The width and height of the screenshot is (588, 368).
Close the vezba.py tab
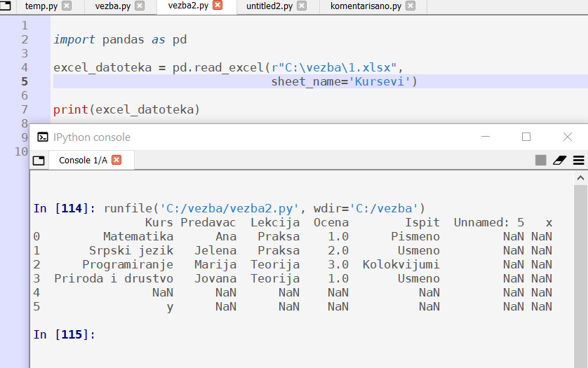click(x=140, y=6)
